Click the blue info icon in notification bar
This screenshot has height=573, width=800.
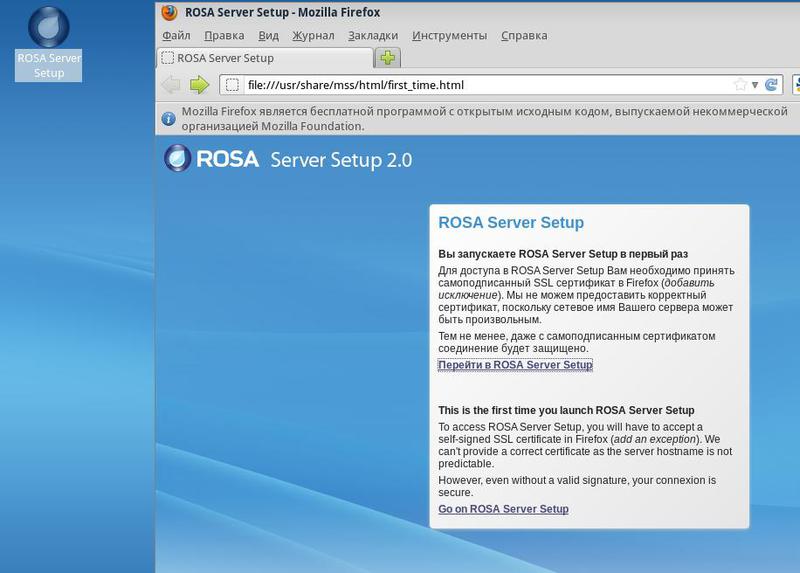coord(168,119)
